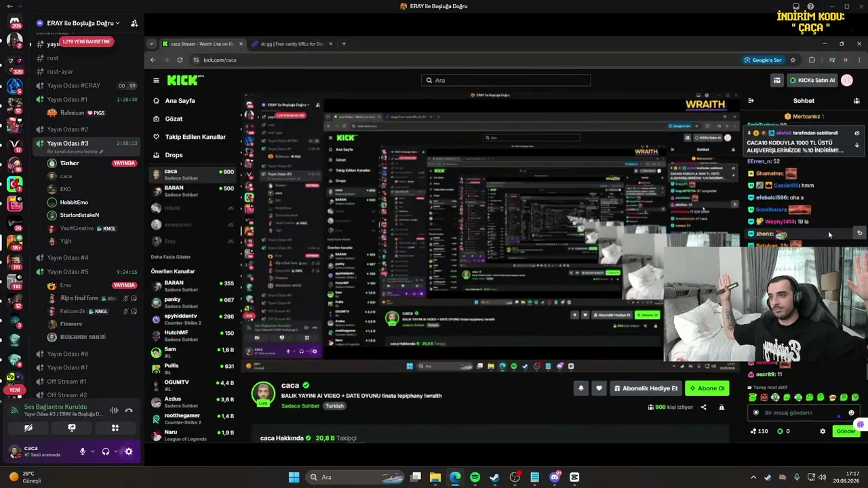Open Kick notifications panel icon
The height and width of the screenshot is (488, 868).
[777, 80]
